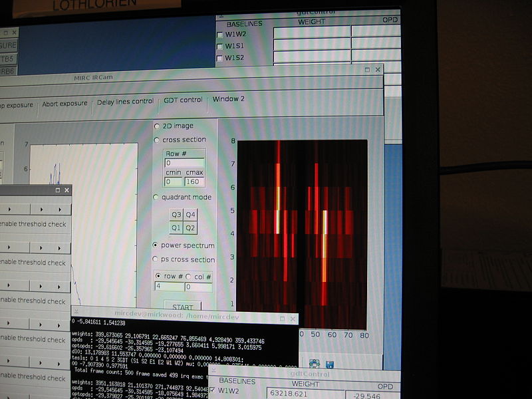Maximize the mircdev terminal window
The width and height of the screenshot is (532, 399).
[282, 319]
